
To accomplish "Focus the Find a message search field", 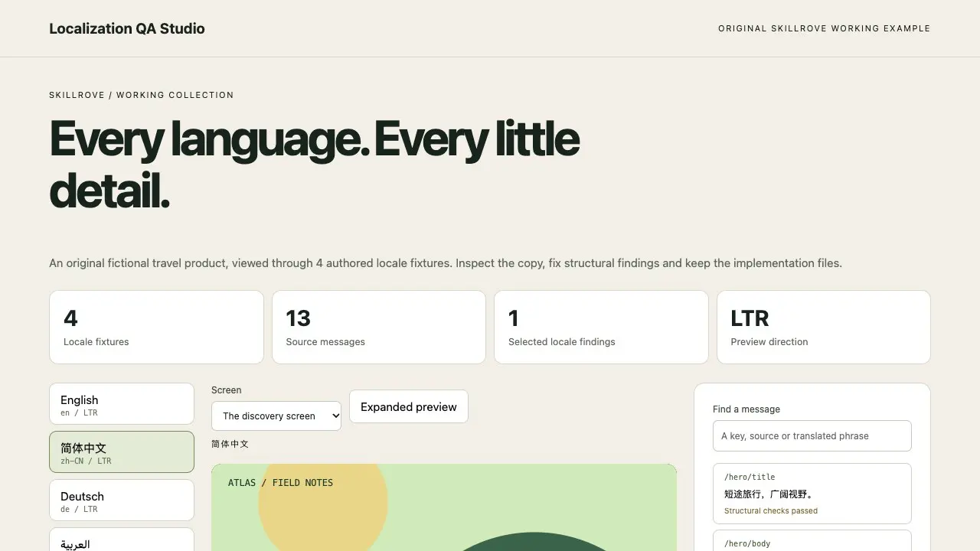I will pyautogui.click(x=812, y=436).
